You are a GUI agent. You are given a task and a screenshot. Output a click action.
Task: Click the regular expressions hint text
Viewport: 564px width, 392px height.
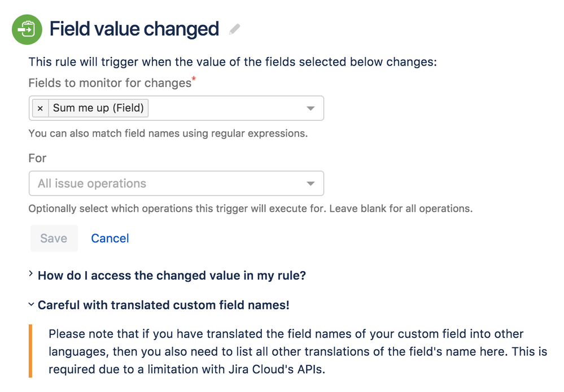coord(168,133)
